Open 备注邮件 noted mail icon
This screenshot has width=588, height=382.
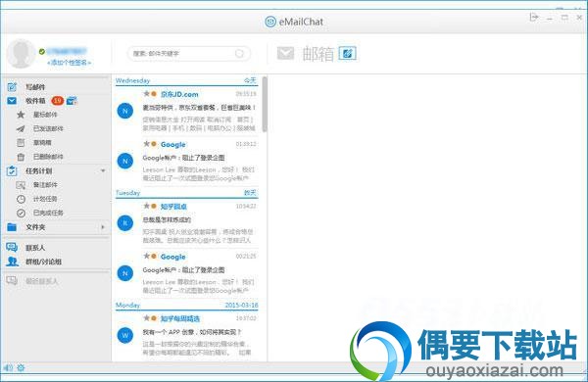(x=21, y=185)
